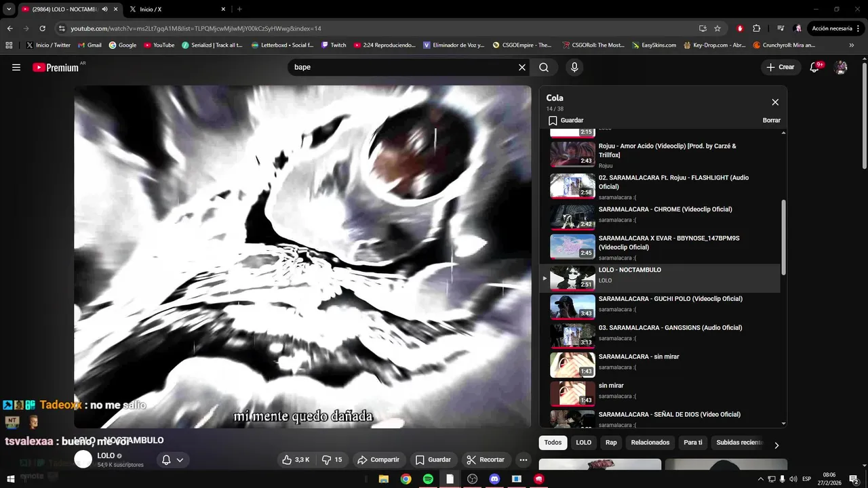Image resolution: width=868 pixels, height=488 pixels.
Task: Open Discord from the taskbar
Action: (x=494, y=479)
